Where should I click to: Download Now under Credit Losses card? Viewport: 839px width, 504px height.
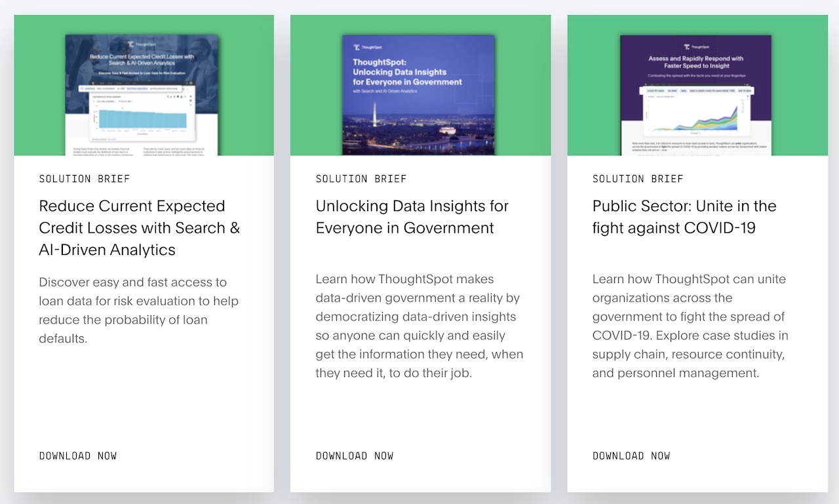[78, 456]
